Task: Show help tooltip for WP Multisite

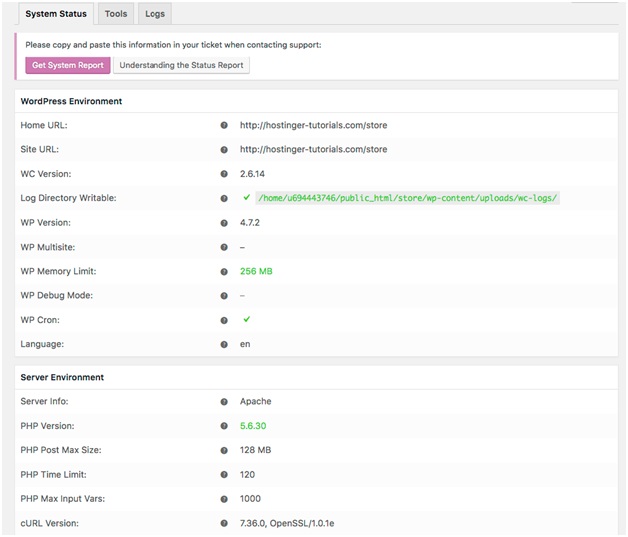Action: (224, 247)
